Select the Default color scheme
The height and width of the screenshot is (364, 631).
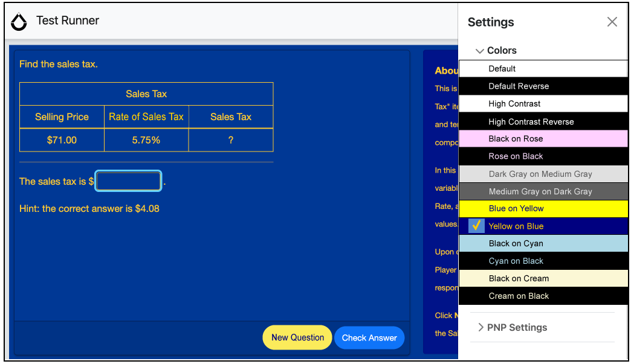pyautogui.click(x=543, y=69)
